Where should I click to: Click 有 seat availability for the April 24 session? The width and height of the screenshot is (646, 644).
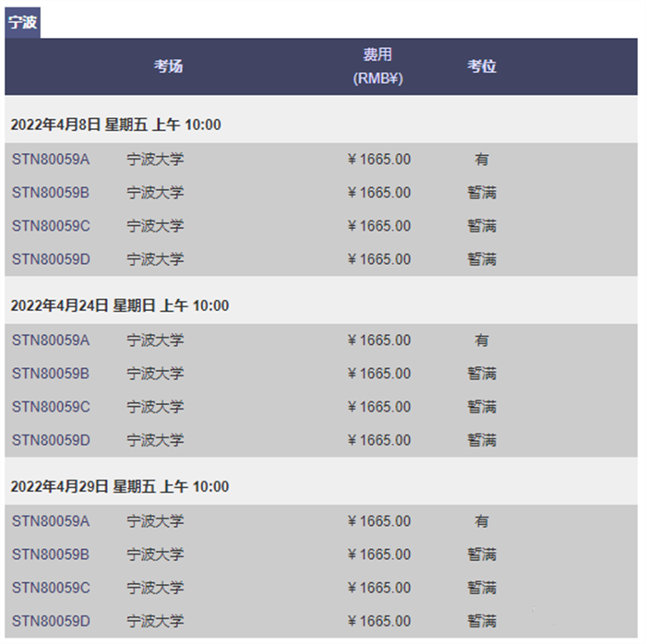[482, 340]
